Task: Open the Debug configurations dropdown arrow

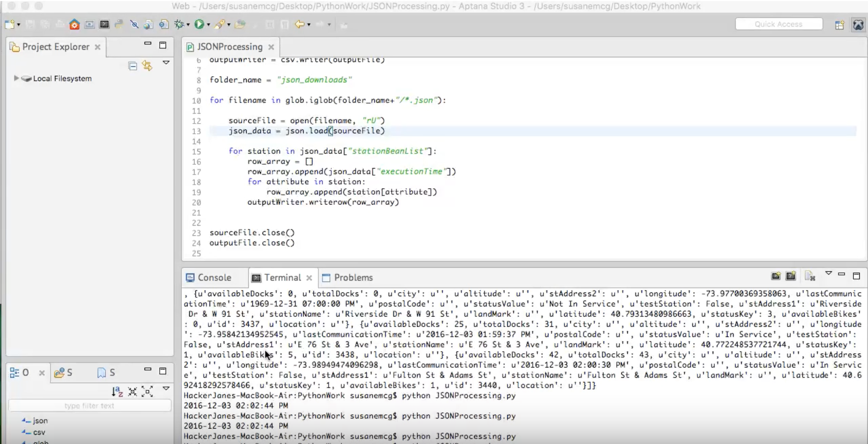Action: (x=188, y=24)
